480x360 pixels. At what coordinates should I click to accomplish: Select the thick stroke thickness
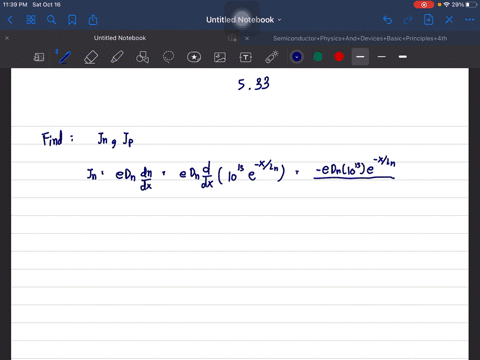point(403,57)
